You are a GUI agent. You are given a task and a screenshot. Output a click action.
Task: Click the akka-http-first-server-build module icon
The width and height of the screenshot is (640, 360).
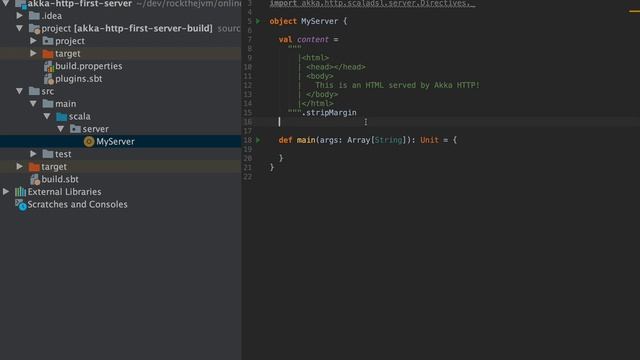[x=34, y=29]
